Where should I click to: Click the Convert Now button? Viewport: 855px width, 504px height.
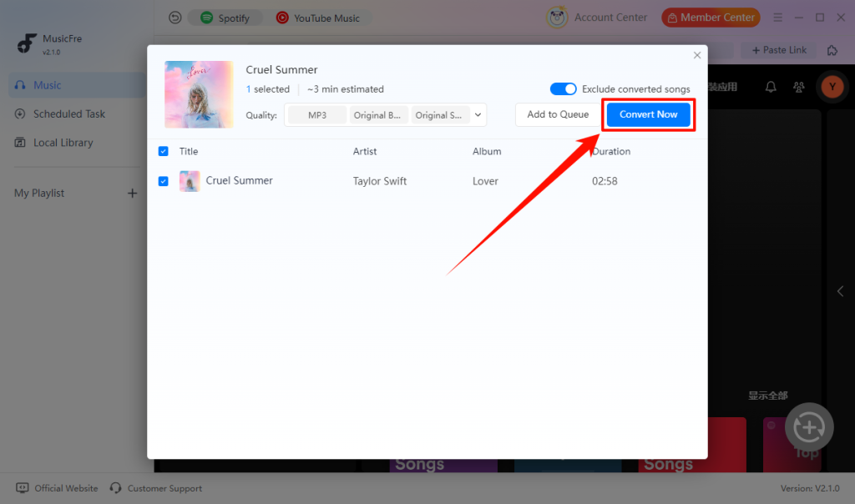pyautogui.click(x=648, y=114)
